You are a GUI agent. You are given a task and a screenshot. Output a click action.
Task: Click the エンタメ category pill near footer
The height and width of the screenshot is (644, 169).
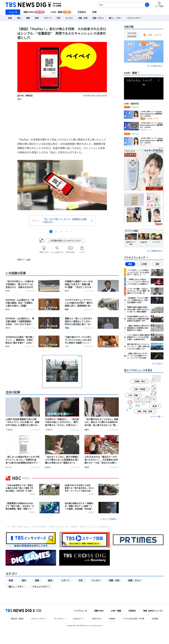tap(96, 580)
